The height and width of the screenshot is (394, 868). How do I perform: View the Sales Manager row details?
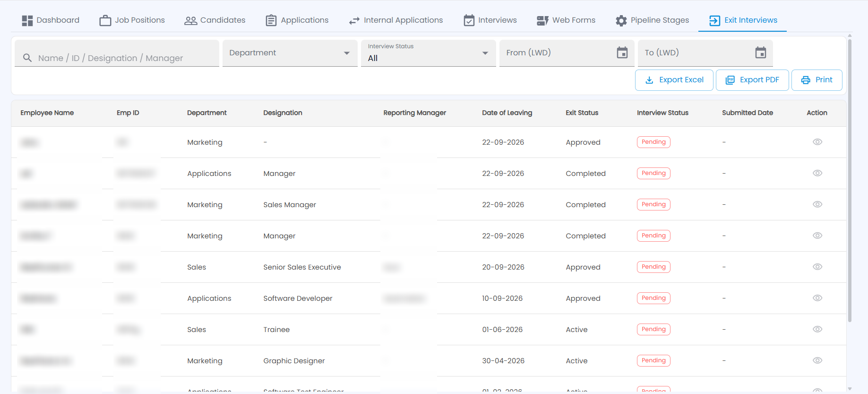coord(817,204)
